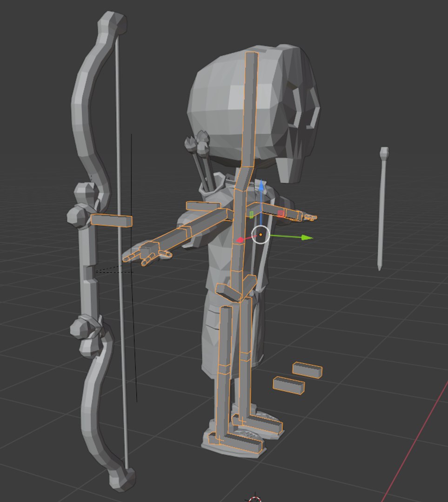
Task: Select the upper floating pole bone on the floor
Action: (x=308, y=370)
